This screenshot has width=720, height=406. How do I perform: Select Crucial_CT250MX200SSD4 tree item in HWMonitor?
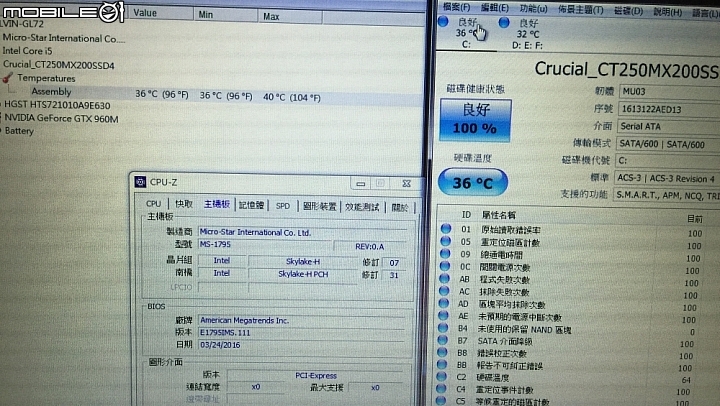point(58,65)
